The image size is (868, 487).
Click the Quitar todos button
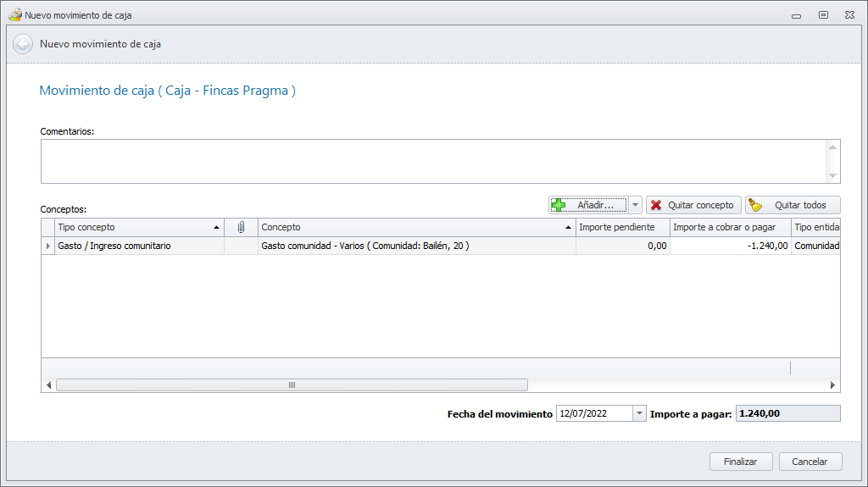[793, 205]
